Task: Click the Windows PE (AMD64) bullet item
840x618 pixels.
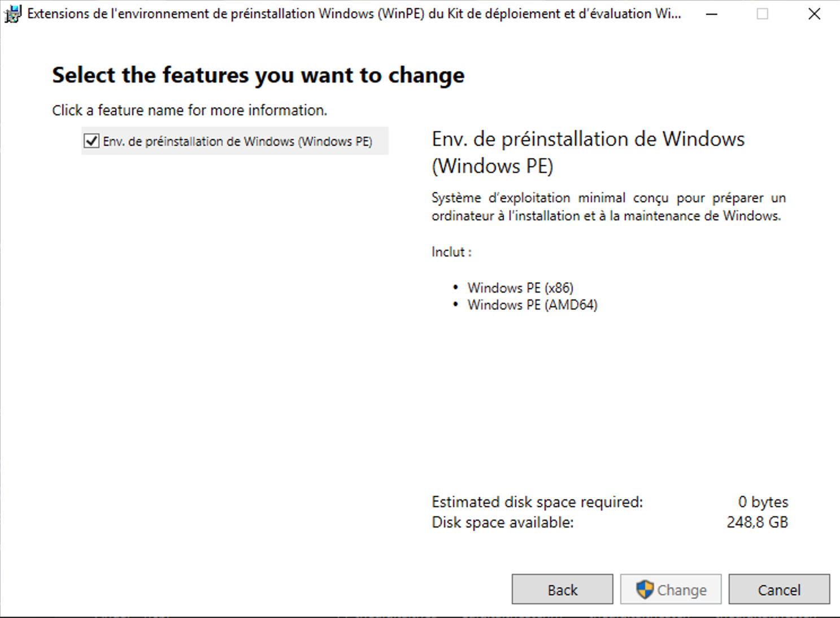Action: pos(532,305)
